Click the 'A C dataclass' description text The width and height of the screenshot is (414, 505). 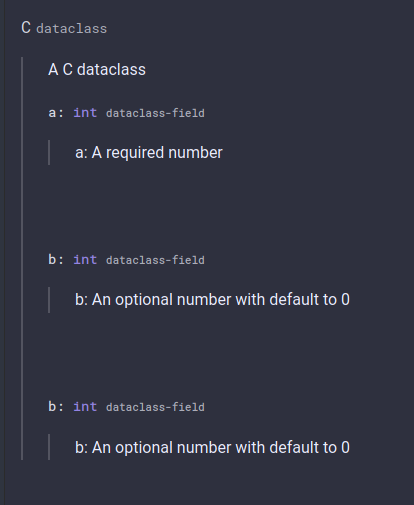(97, 70)
